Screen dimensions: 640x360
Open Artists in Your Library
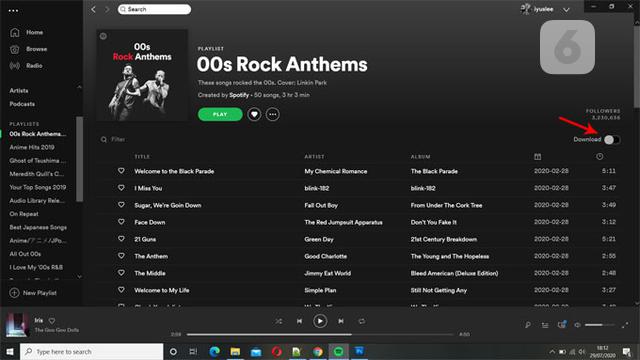coord(19,91)
